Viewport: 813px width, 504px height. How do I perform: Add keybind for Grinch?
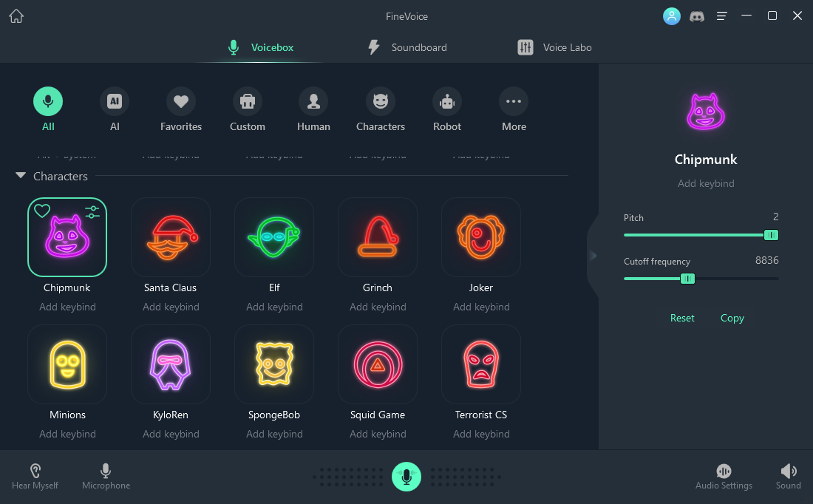click(378, 307)
